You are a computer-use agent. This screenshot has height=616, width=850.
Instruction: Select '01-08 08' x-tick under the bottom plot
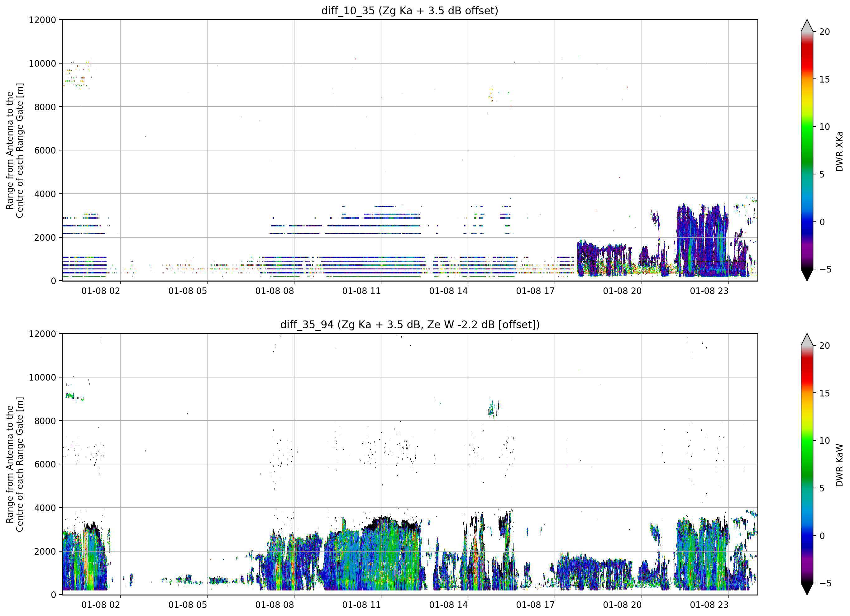click(x=275, y=605)
